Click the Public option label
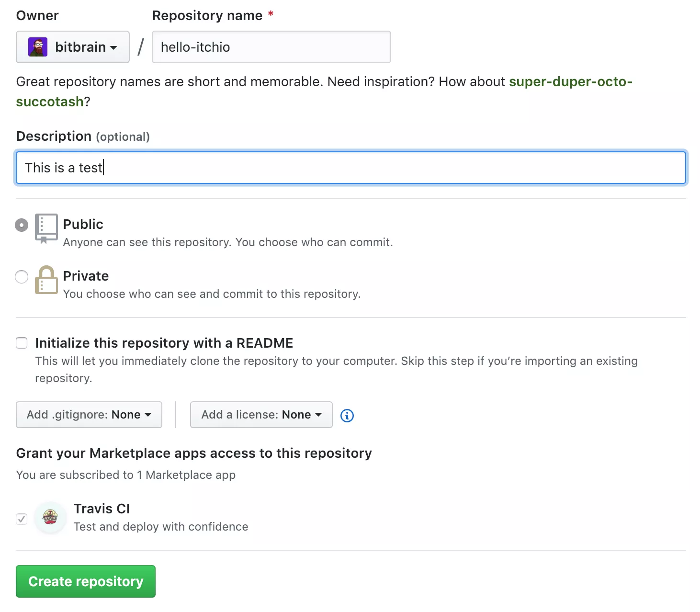The height and width of the screenshot is (612, 700). point(83,224)
